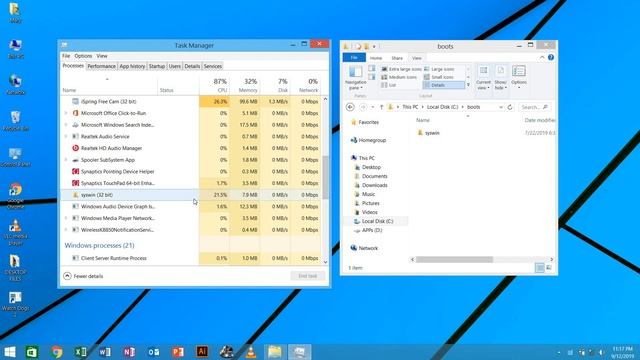Image resolution: width=640 pixels, height=360 pixels.
Task: Select Google Chrome desktop shortcut
Action: coord(16,196)
